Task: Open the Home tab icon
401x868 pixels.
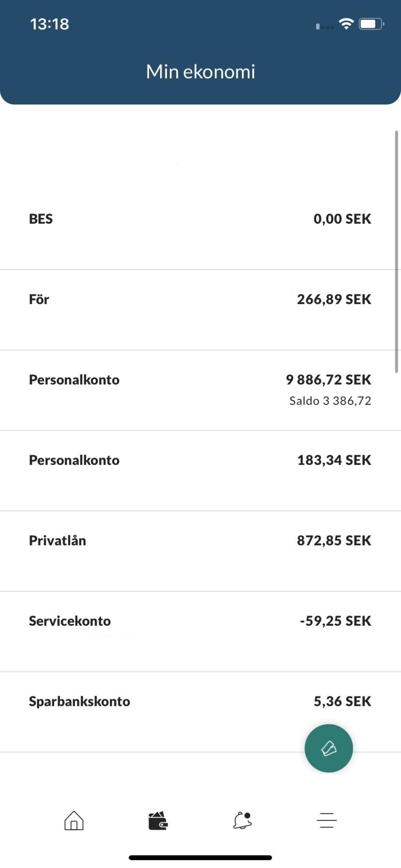Action: [x=74, y=820]
